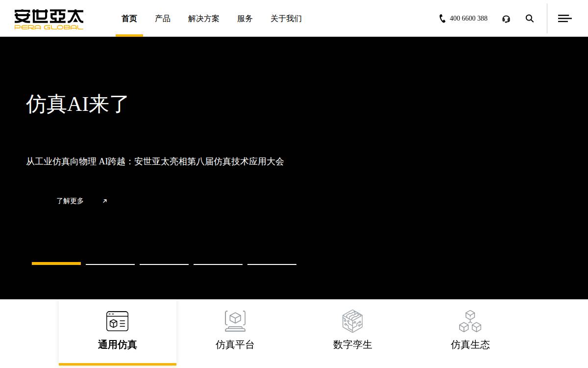
Task: Switch to the 仿真生态 tab
Action: (470, 332)
